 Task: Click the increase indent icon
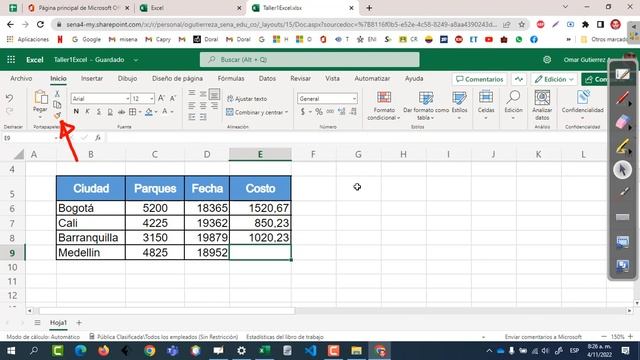coord(203,117)
